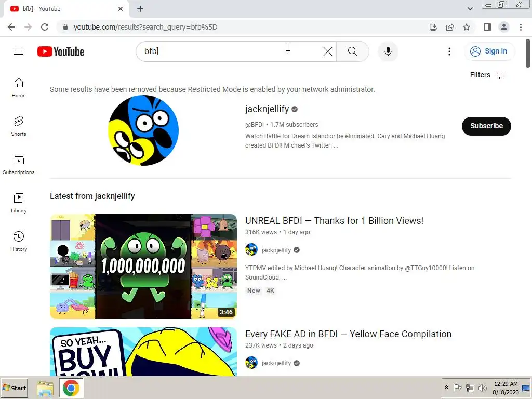Screen dimensions: 532x399
Task: Click the Chrome icon in the taskbar
Action: click(71, 388)
